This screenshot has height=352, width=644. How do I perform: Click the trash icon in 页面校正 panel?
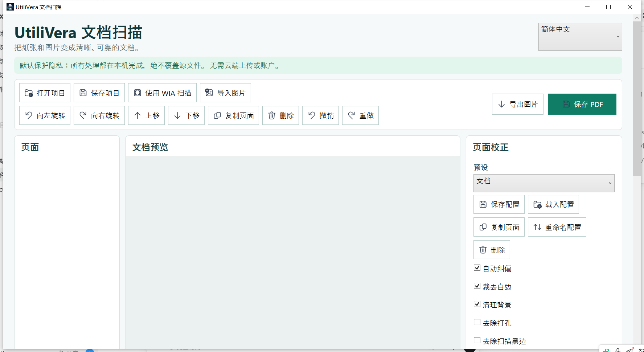coord(483,250)
